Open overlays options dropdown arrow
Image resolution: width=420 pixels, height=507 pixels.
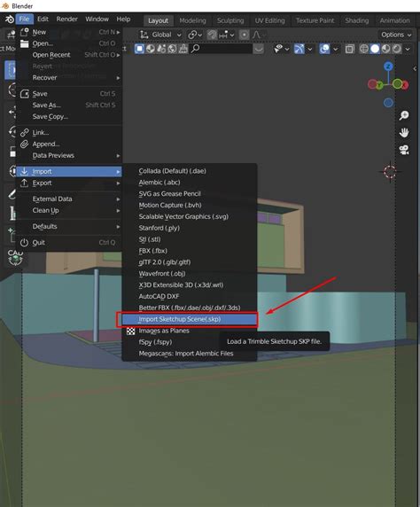(336, 49)
